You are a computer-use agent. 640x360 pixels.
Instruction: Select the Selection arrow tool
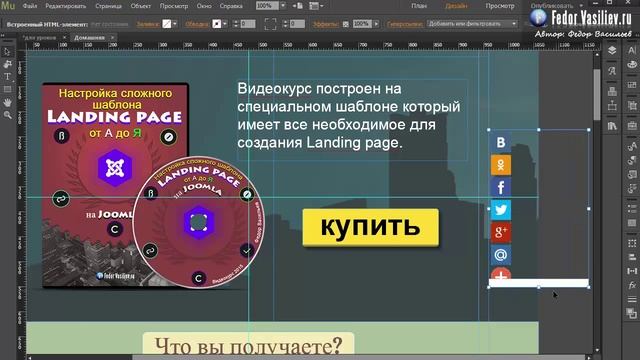click(x=7, y=52)
